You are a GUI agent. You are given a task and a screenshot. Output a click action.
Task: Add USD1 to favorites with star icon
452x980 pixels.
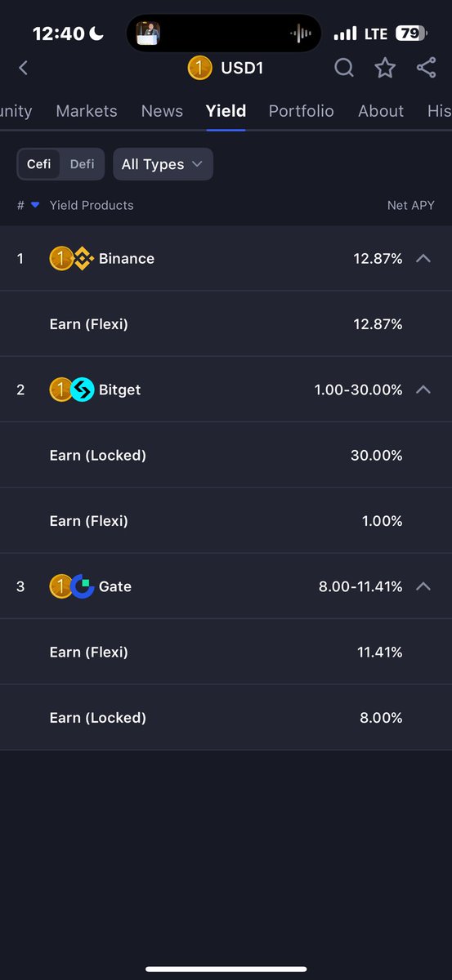tap(385, 68)
